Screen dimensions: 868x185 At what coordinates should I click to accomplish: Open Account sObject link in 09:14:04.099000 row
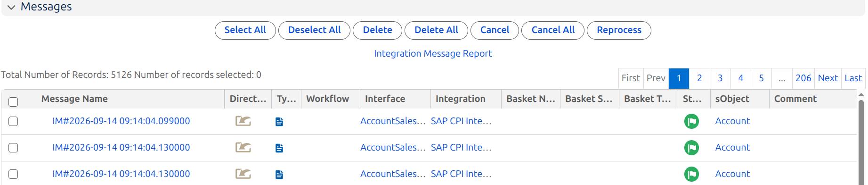coord(732,121)
